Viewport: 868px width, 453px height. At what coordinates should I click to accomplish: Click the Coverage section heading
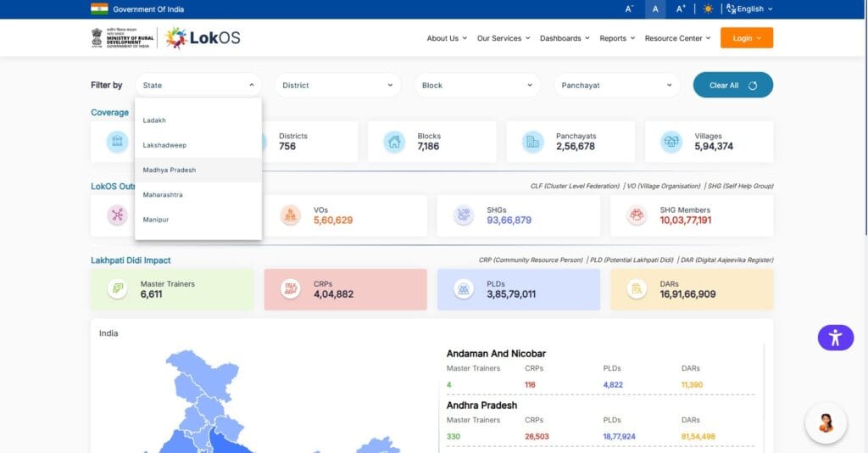click(109, 113)
